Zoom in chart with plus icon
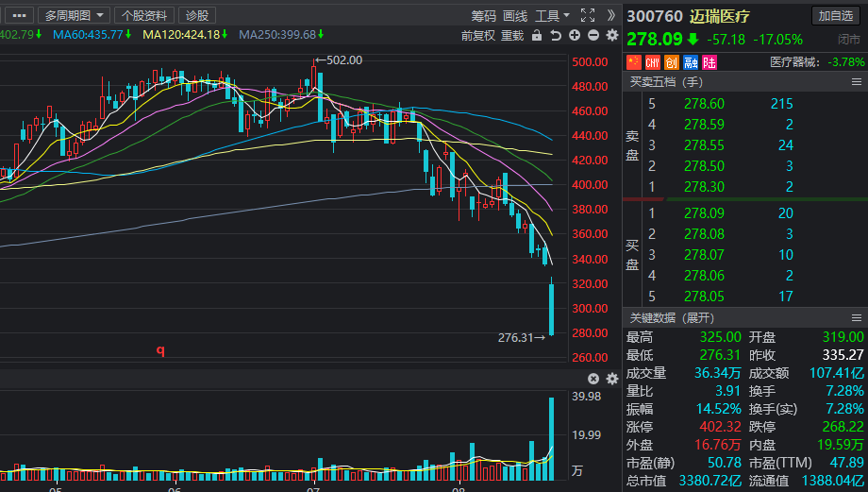Viewport: 868px width, 492px height. pos(575,36)
